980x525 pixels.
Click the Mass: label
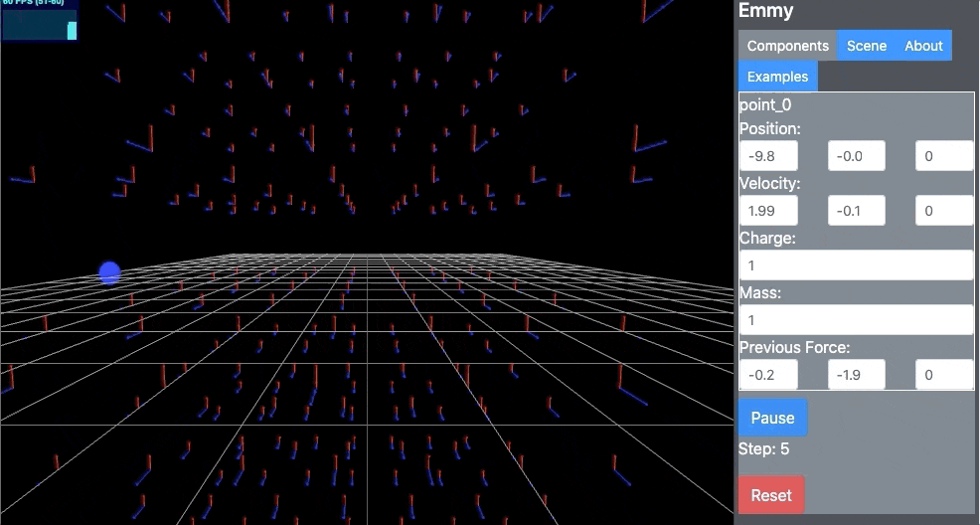click(760, 292)
